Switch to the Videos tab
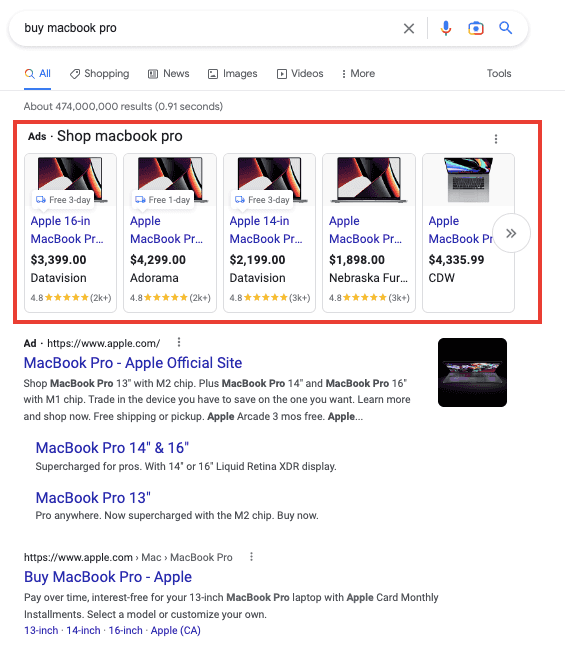The height and width of the screenshot is (650, 565). [300, 74]
